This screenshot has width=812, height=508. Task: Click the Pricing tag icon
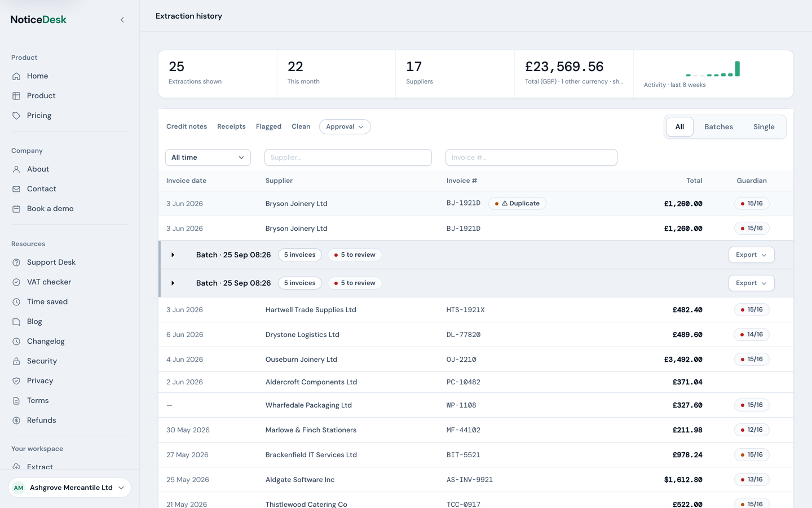click(16, 116)
